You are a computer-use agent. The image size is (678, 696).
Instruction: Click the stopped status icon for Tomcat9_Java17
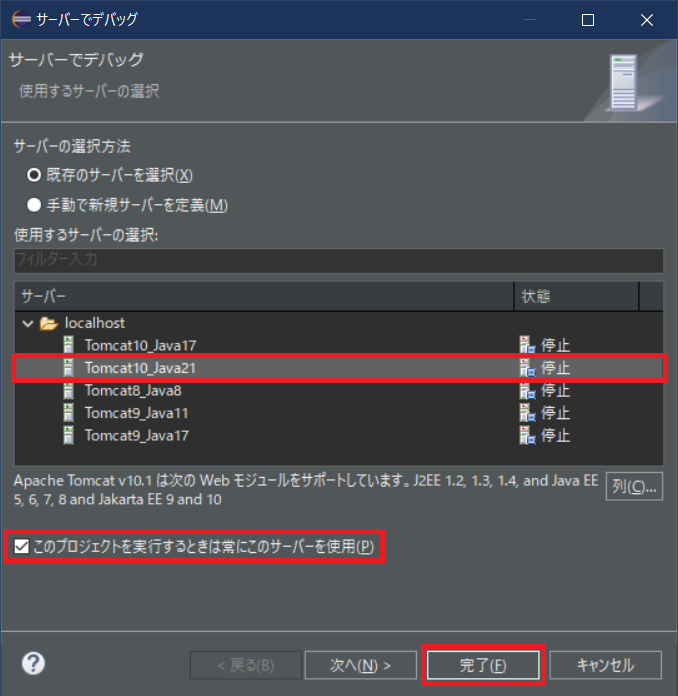[527, 435]
